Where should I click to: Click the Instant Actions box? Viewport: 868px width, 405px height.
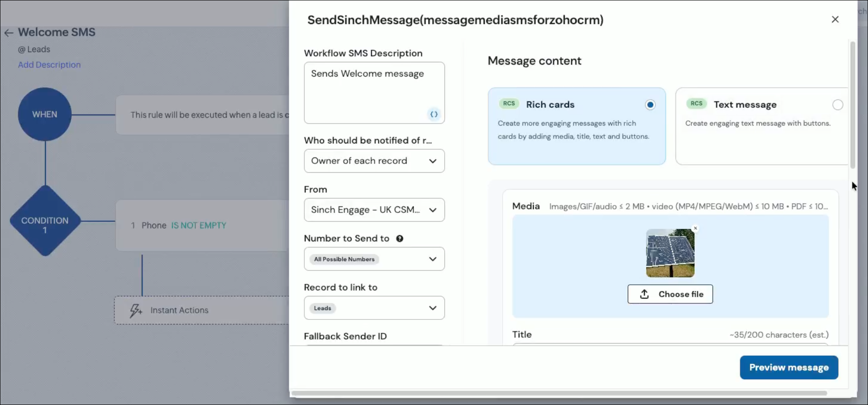201,310
